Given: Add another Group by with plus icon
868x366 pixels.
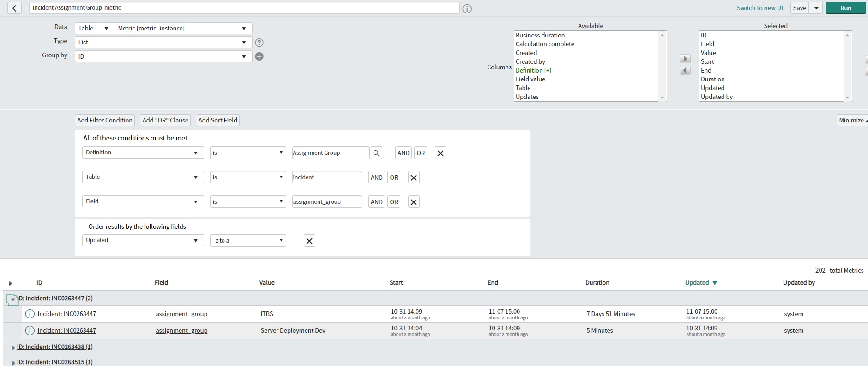Looking at the screenshot, I should [x=259, y=56].
